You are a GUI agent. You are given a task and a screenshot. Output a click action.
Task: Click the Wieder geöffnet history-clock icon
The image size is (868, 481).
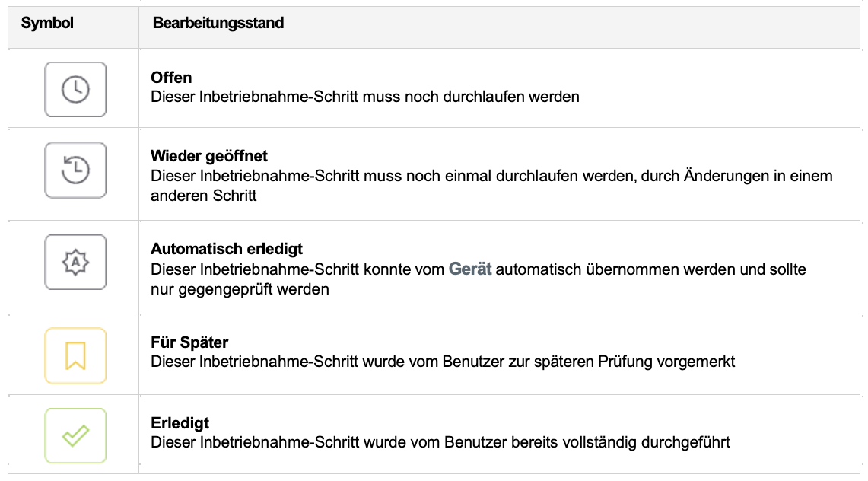(75, 170)
